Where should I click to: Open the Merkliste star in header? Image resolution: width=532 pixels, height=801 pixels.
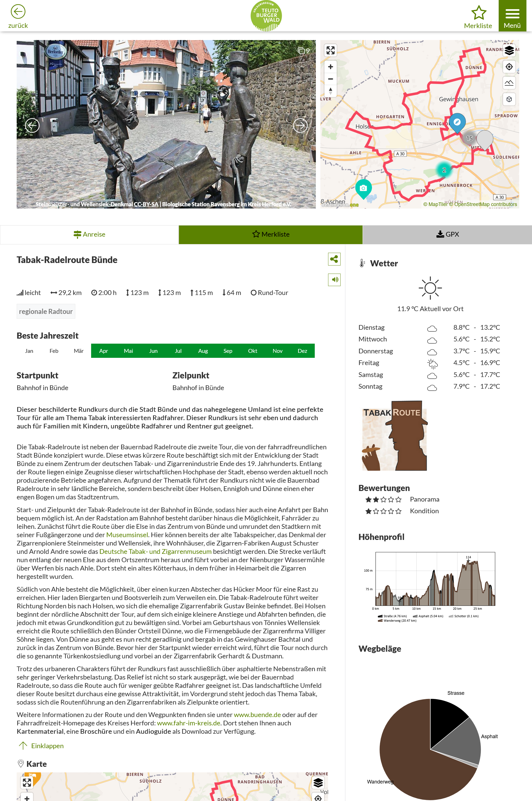coord(478,17)
